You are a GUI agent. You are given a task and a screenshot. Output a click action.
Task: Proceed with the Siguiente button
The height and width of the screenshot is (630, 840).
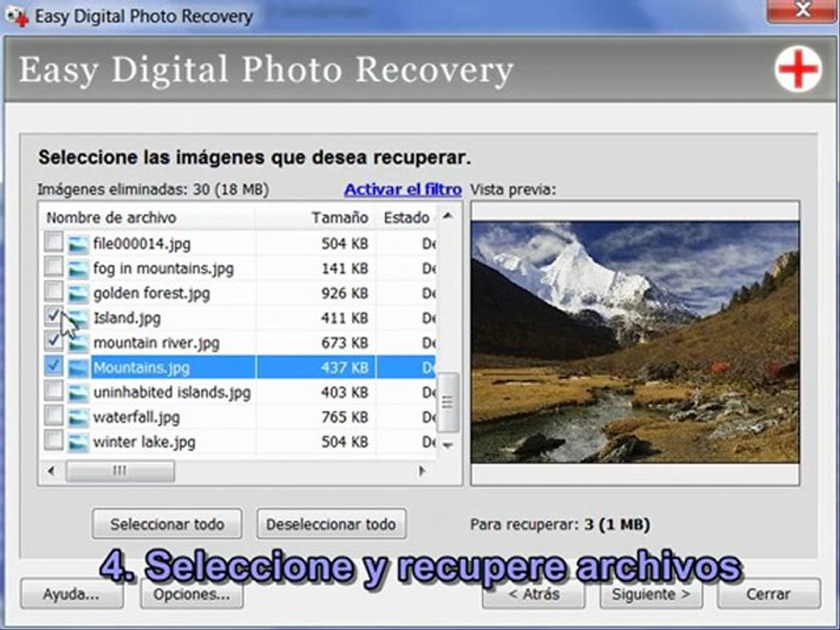pos(651,593)
